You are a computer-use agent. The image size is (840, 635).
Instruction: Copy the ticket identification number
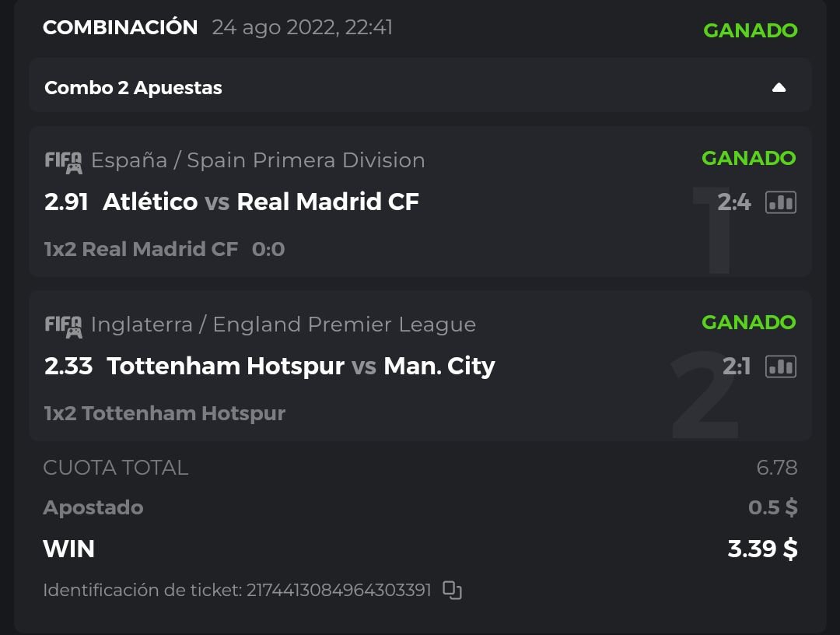click(x=452, y=590)
